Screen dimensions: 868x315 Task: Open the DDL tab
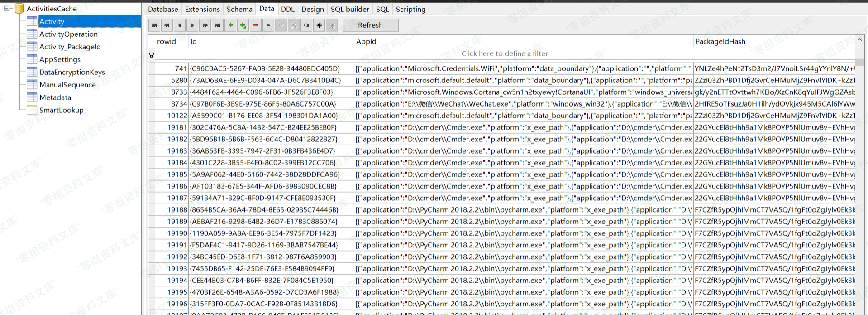tap(287, 9)
